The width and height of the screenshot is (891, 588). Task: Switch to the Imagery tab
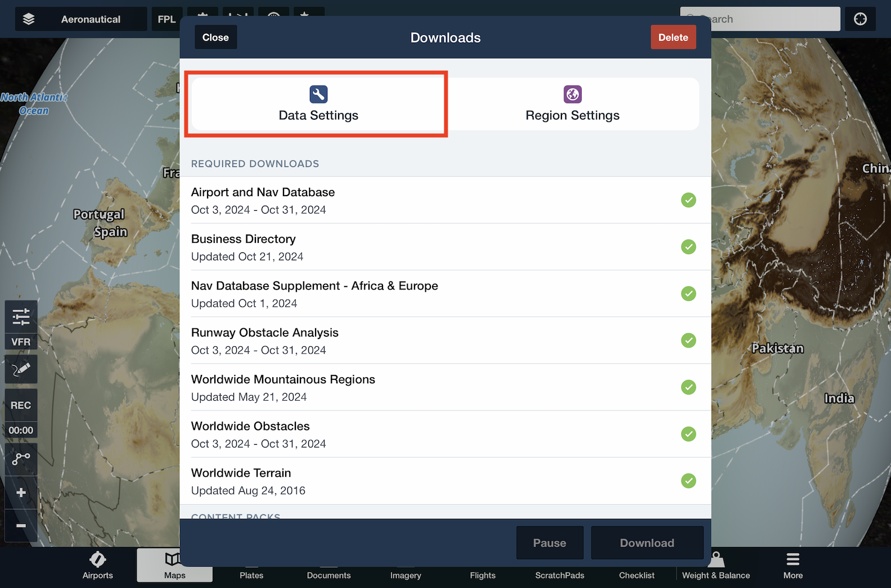pos(406,575)
